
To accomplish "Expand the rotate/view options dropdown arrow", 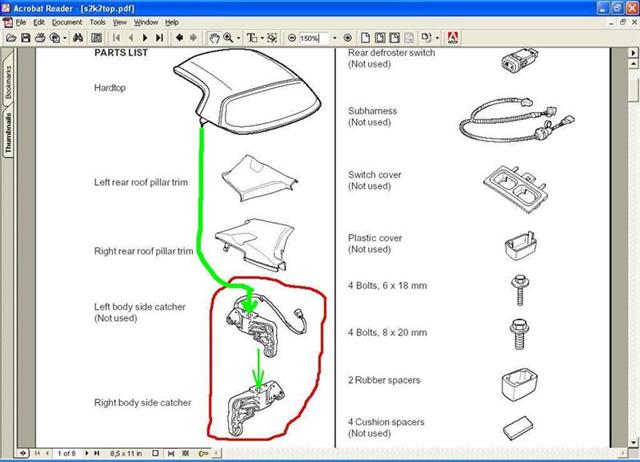I will pos(437,38).
